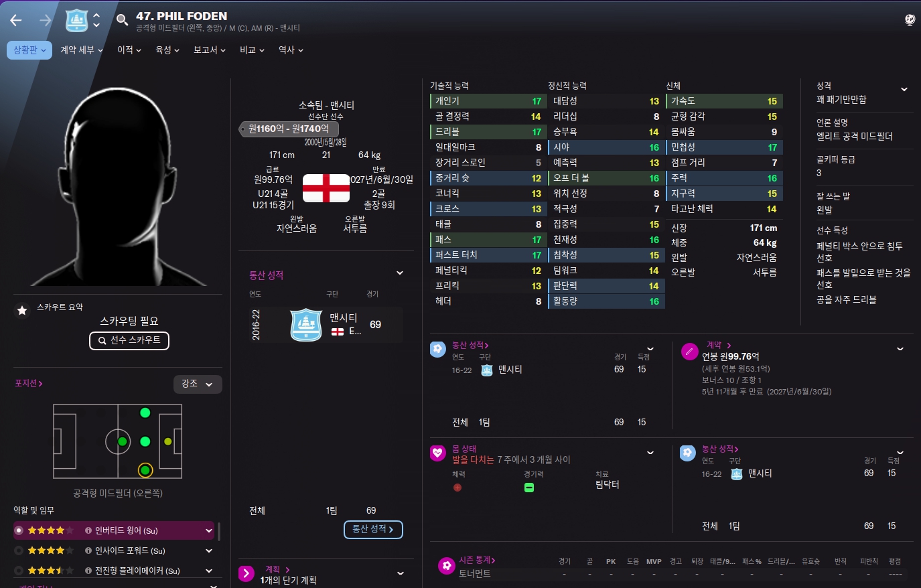Image resolution: width=921 pixels, height=588 pixels.
Task: Click the 몸 상태 heart icon
Action: pos(437,453)
